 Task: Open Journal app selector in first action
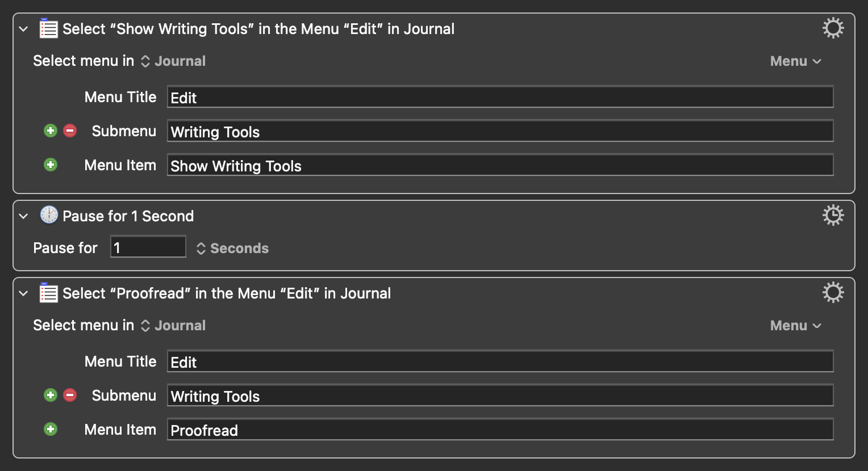pyautogui.click(x=173, y=61)
